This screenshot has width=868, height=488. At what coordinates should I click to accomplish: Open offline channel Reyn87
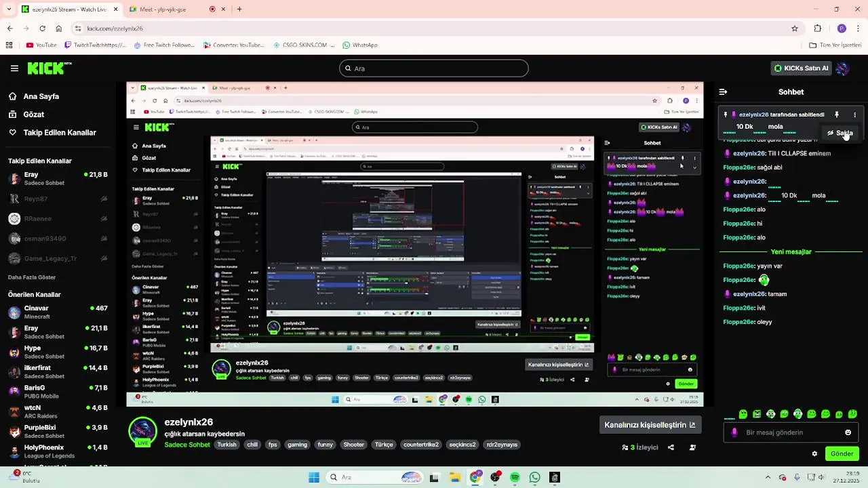pos(58,199)
